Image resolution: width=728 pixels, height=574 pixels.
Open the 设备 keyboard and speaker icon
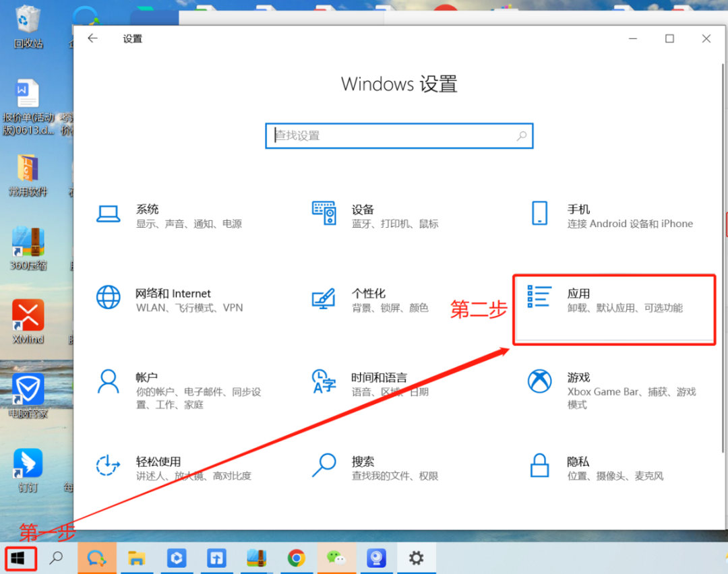(324, 213)
